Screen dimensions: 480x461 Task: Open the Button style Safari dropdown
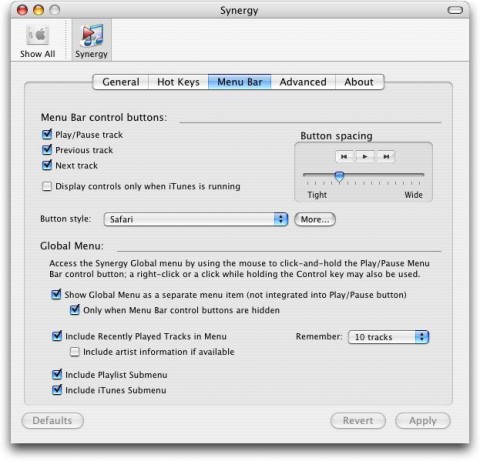pyautogui.click(x=196, y=219)
